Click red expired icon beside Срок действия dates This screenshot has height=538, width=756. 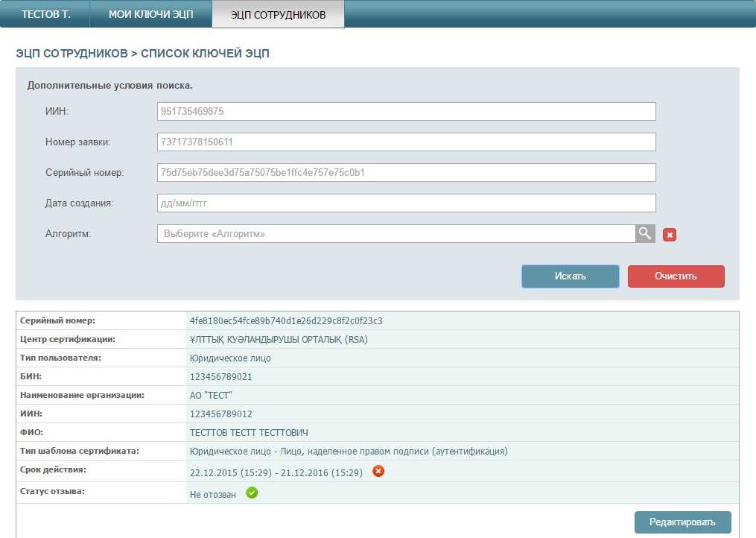point(378,471)
